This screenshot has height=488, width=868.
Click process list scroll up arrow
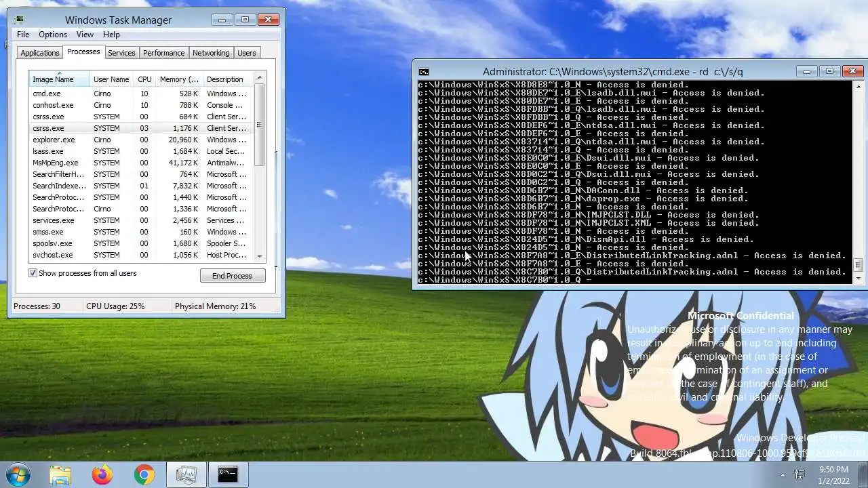[x=259, y=79]
